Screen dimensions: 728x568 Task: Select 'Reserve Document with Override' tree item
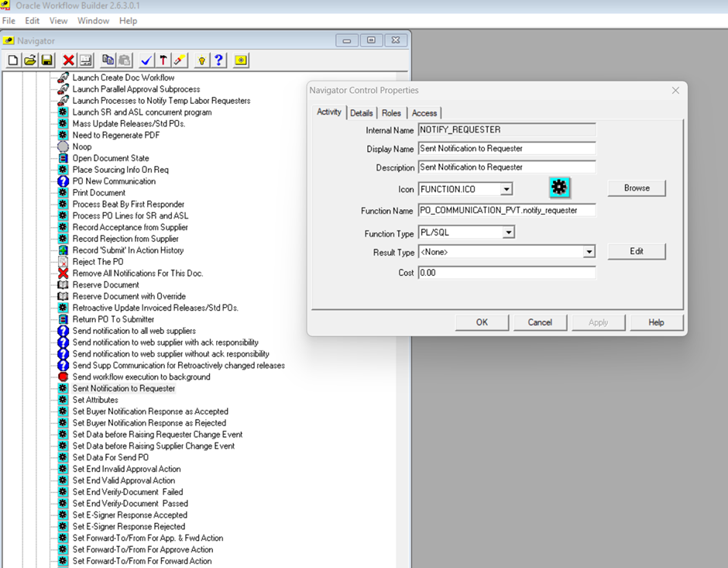click(129, 296)
